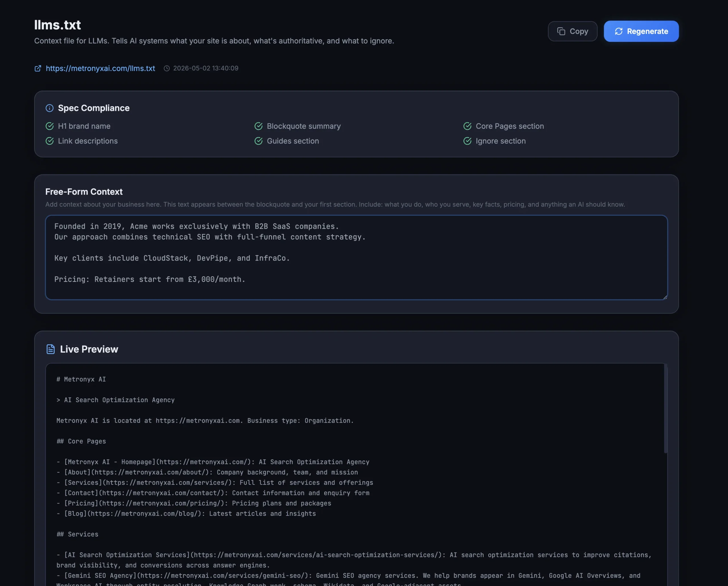Click the 'Live Preview' heading
The image size is (728, 586).
(x=89, y=349)
